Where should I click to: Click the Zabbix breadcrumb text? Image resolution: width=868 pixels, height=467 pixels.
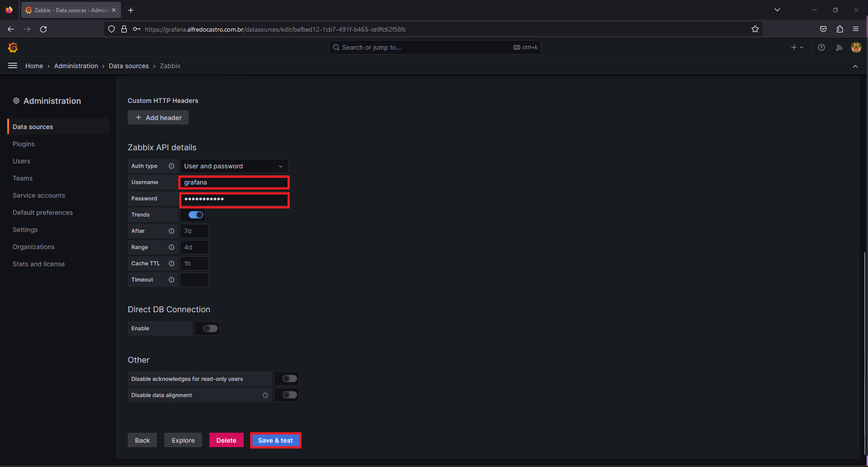(170, 66)
